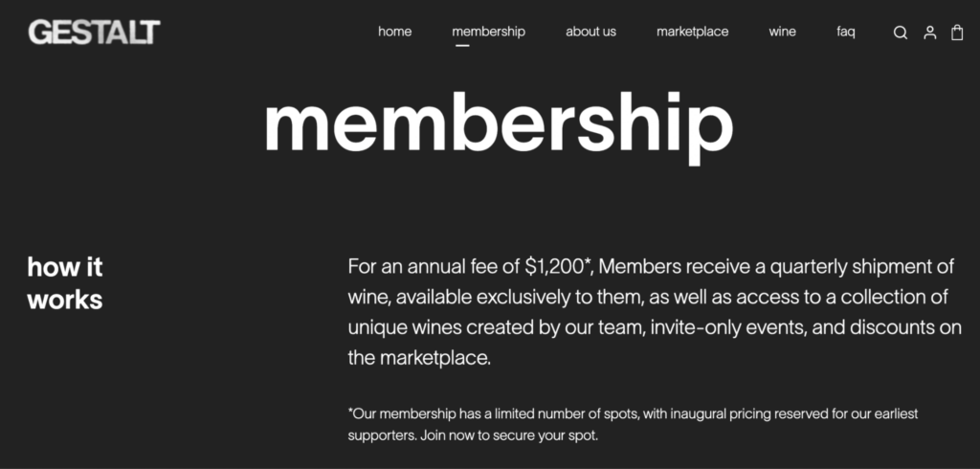Viewport: 980px width, 469px height.
Task: Click the "how it works" section heading
Action: (x=65, y=282)
